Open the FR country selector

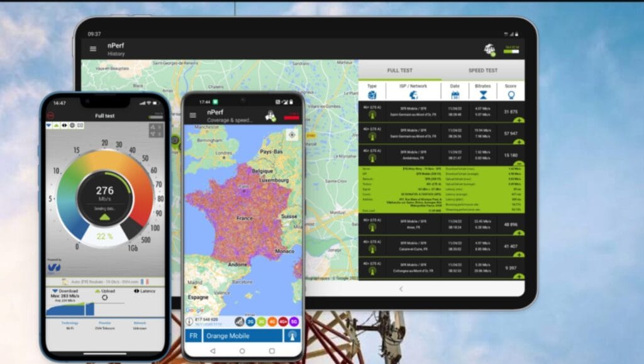click(194, 336)
